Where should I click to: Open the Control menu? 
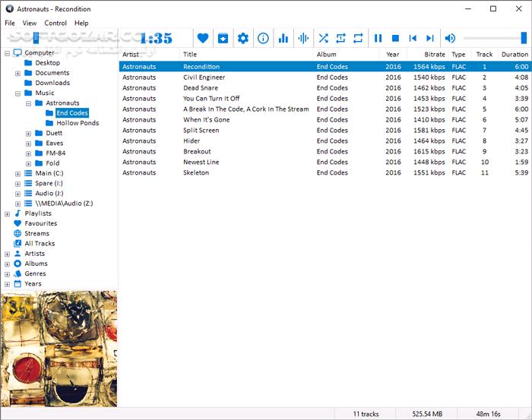[55, 23]
